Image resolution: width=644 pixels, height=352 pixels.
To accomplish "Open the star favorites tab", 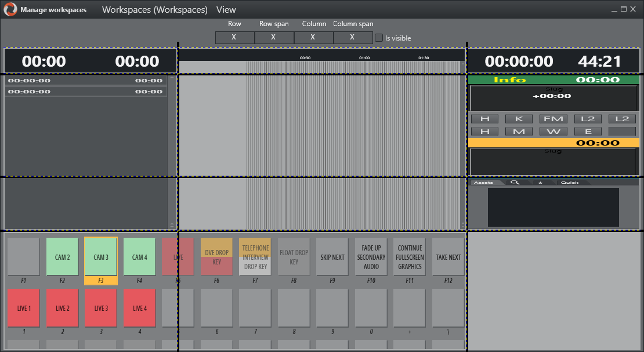I will (541, 183).
